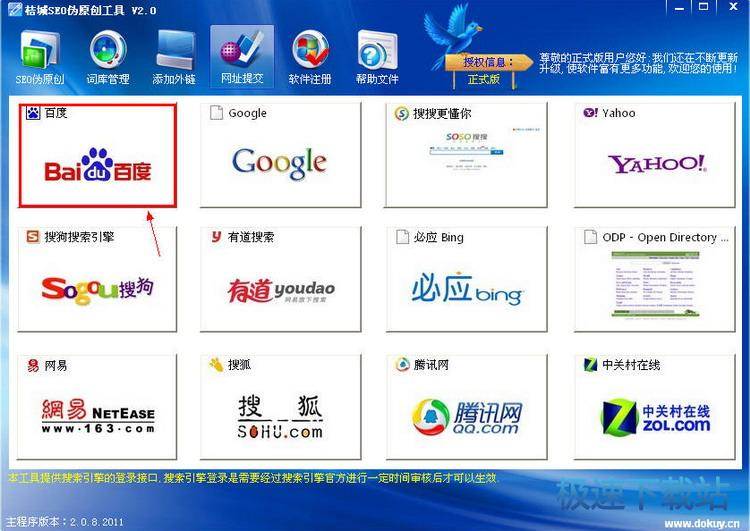Click the Google card page favicon
Screen dimensions: 750x531
216,113
